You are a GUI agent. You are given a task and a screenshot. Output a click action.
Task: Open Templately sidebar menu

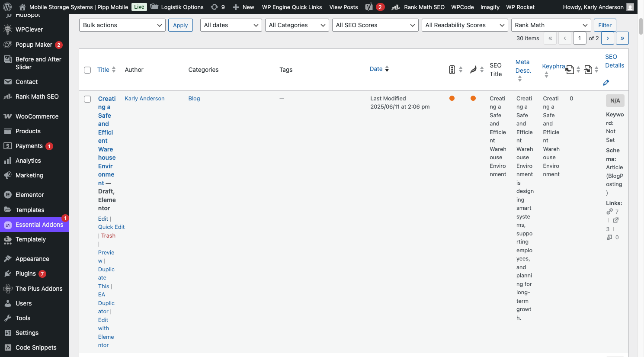pos(35,239)
